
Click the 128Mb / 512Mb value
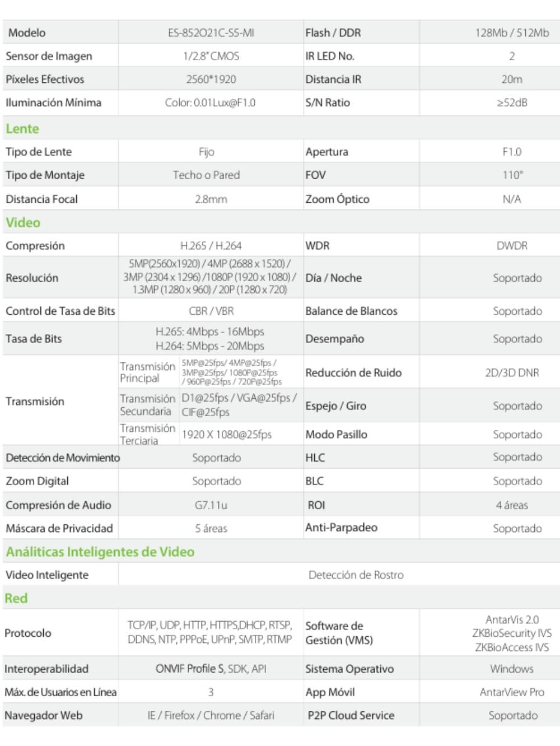point(512,32)
